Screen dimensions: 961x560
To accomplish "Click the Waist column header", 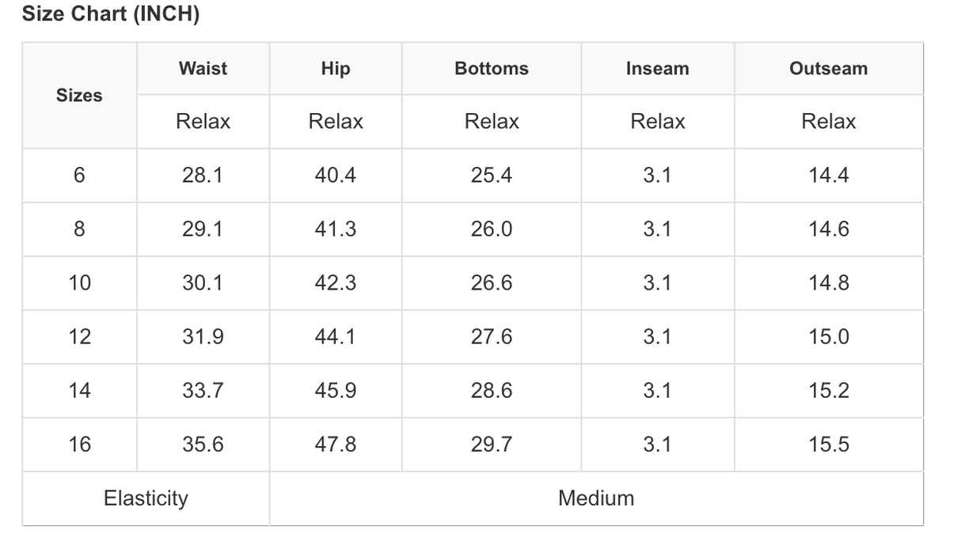I will click(203, 69).
